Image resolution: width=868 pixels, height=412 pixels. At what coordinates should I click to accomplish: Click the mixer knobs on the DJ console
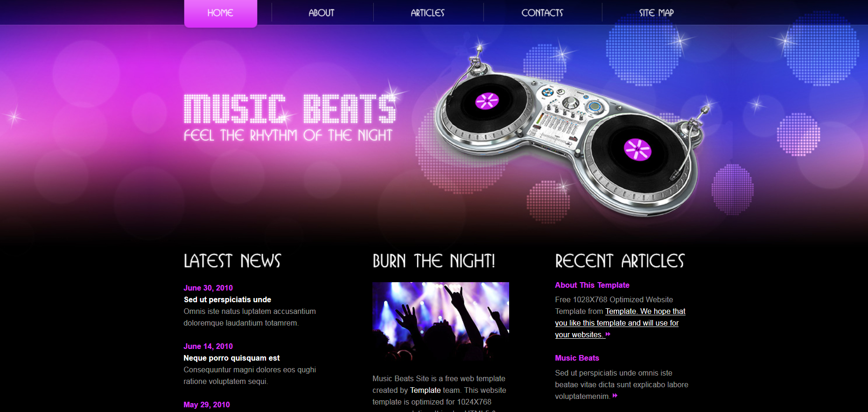click(568, 103)
